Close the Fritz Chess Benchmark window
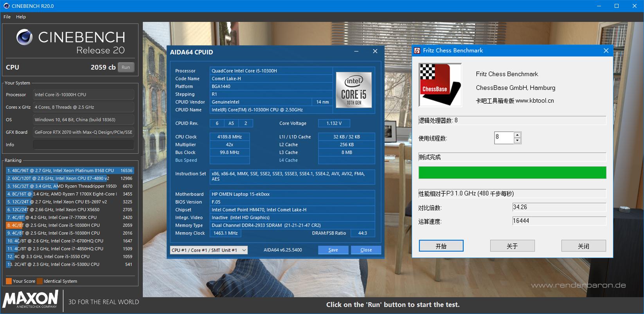 tap(606, 50)
